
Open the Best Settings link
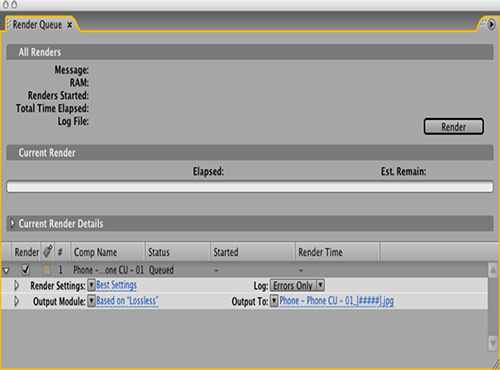point(116,285)
